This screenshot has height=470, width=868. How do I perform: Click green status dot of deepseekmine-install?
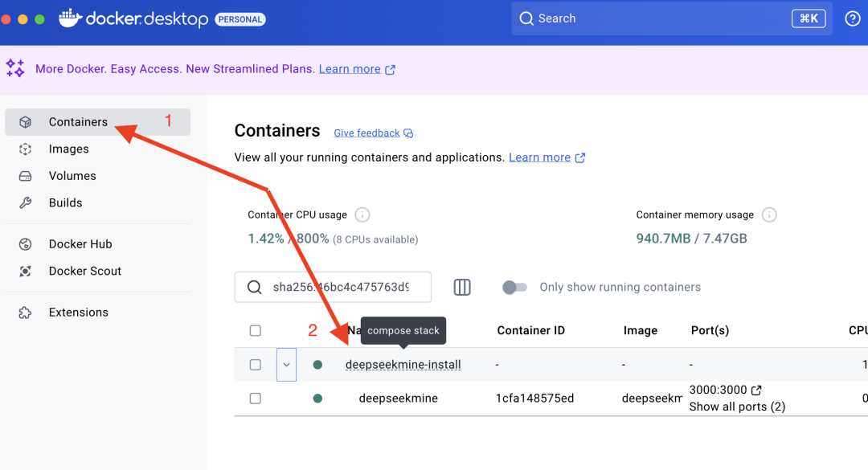[x=317, y=365]
